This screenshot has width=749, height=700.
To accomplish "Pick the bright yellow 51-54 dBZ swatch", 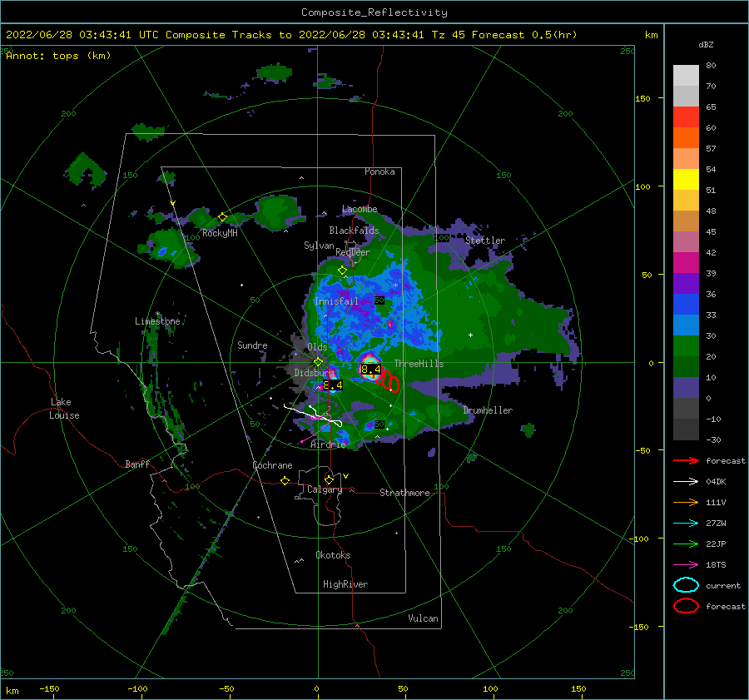I will [x=686, y=180].
